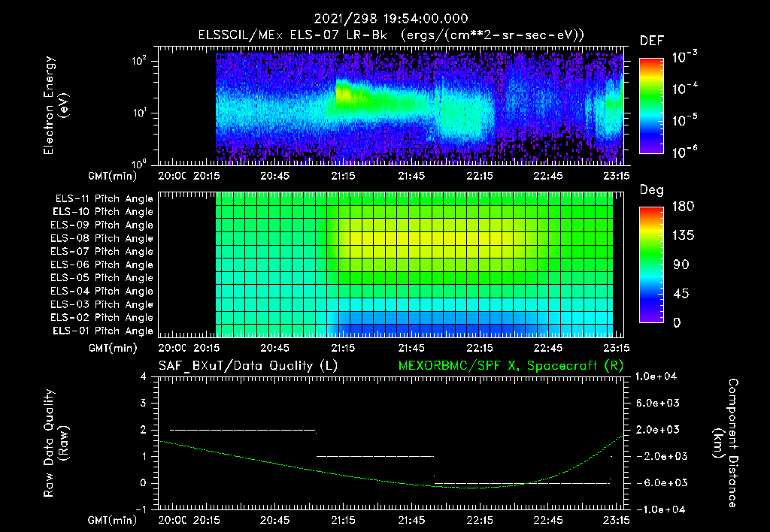This screenshot has width=770, height=532.
Task: Click the "DEF" color bar label
Action: (x=652, y=41)
